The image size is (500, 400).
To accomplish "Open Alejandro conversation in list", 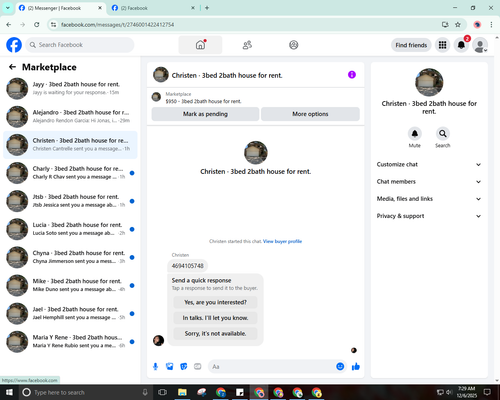I will (70, 116).
